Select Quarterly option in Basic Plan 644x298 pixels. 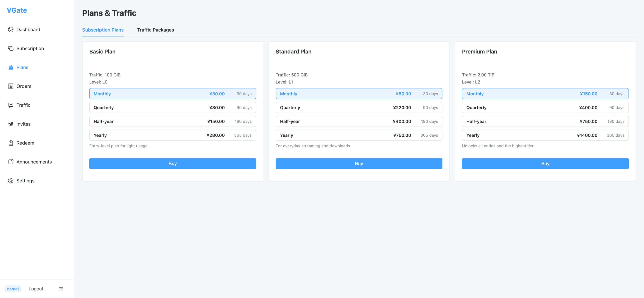[172, 107]
